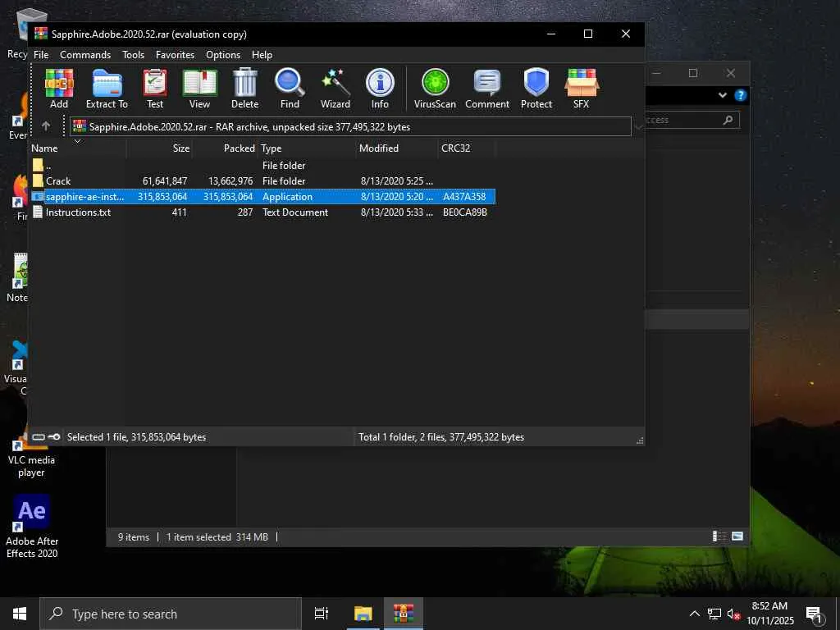This screenshot has height=630, width=840.
Task: Click the archive path field in WinRAR
Action: point(350,127)
